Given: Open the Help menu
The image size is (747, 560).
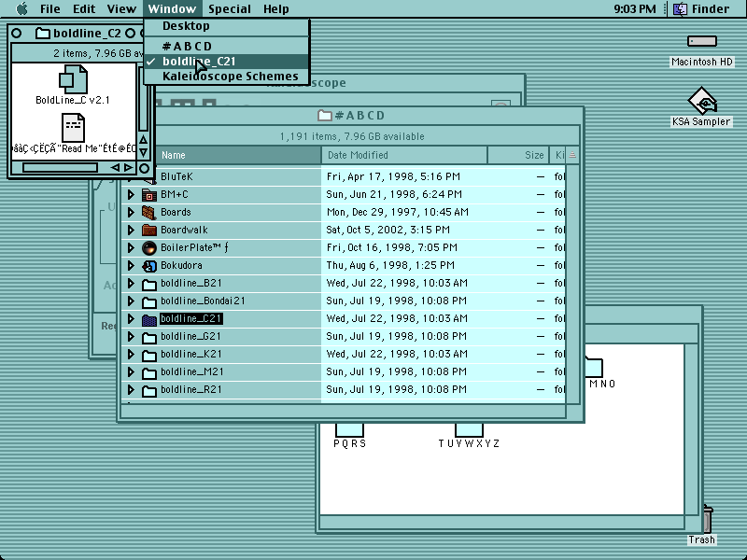Looking at the screenshot, I should pyautogui.click(x=275, y=8).
